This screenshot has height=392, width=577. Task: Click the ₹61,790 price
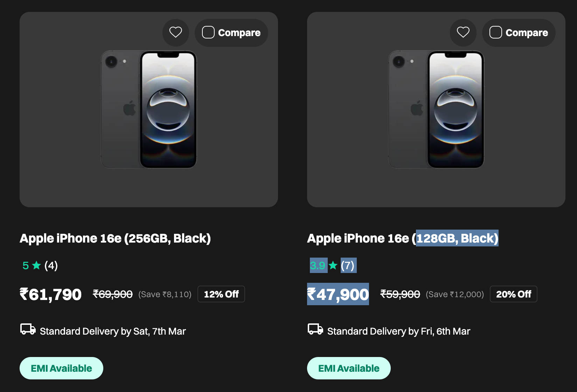(x=51, y=294)
